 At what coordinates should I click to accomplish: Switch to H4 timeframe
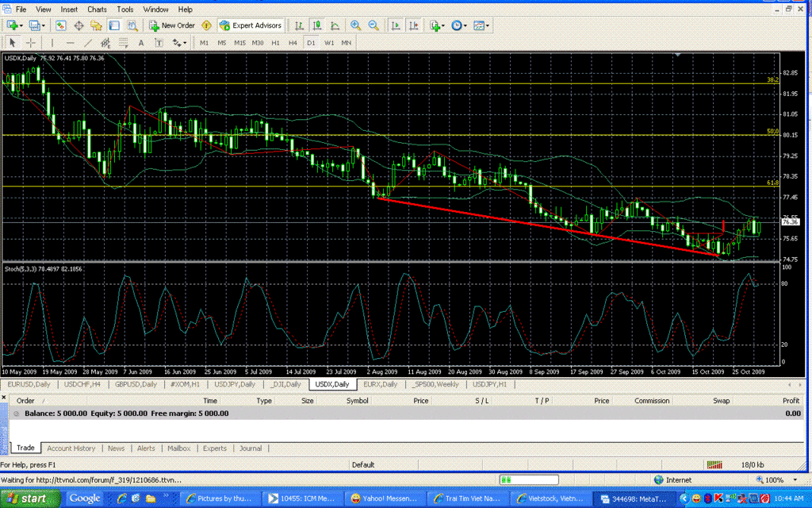click(x=293, y=43)
